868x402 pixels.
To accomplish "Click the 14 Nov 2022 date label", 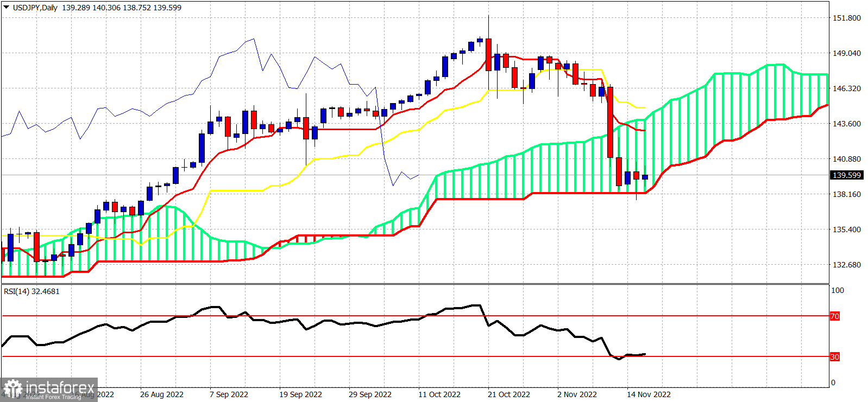I will pos(649,394).
